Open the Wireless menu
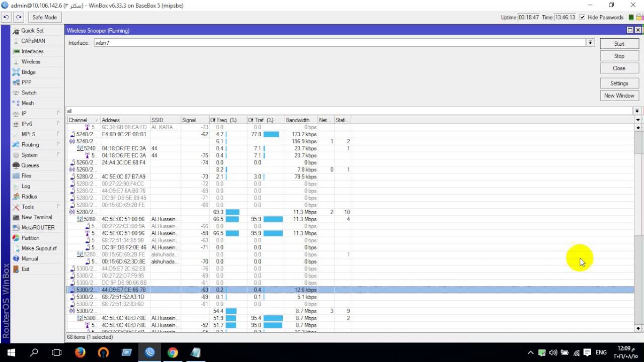Image resolution: width=644 pixels, height=362 pixels. (x=31, y=62)
